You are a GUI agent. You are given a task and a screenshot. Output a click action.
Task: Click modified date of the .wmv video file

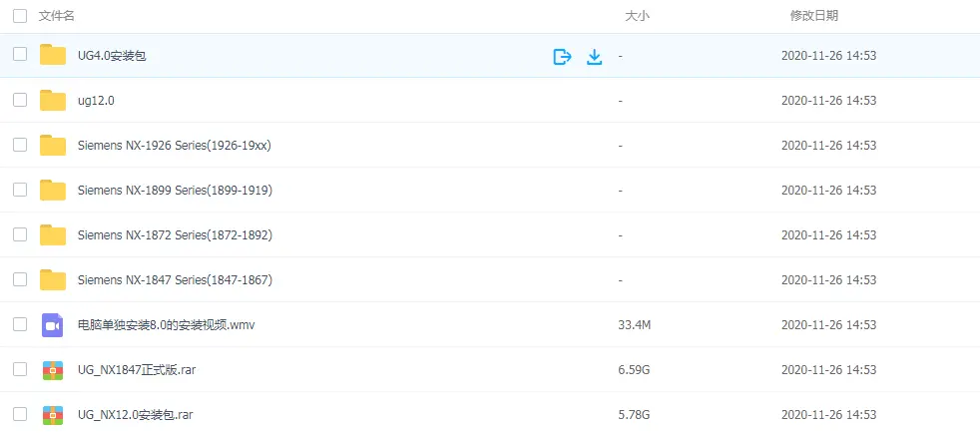pyautogui.click(x=828, y=325)
